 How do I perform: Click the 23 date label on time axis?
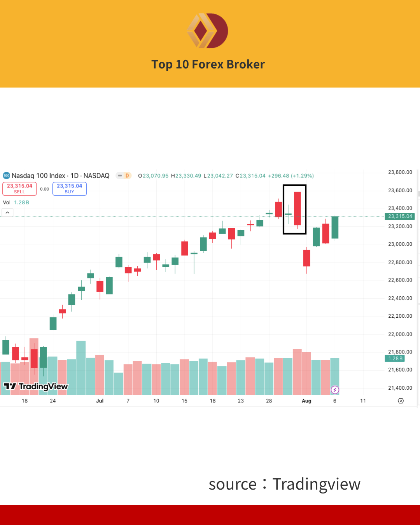coord(241,401)
